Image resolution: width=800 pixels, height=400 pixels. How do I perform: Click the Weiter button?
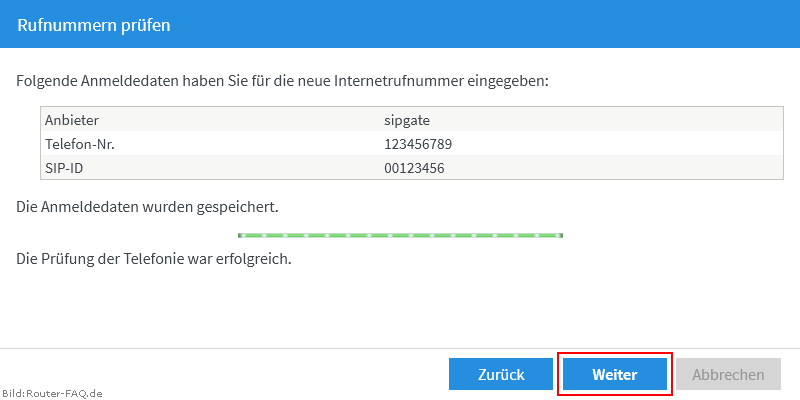point(615,374)
